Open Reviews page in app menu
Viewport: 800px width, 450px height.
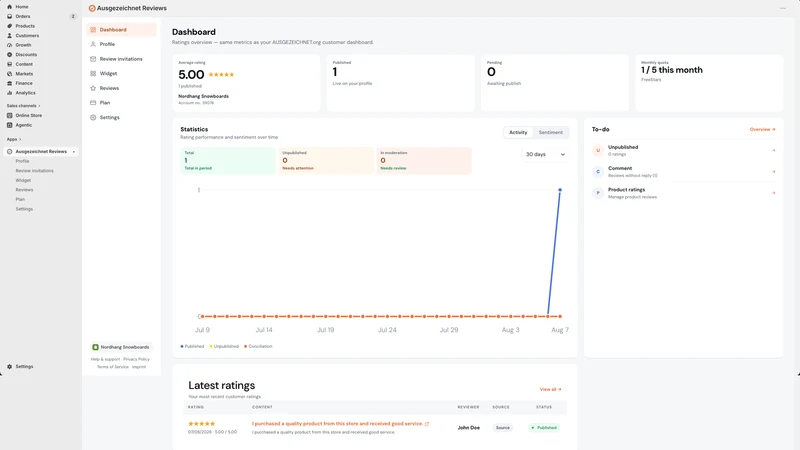[121, 88]
